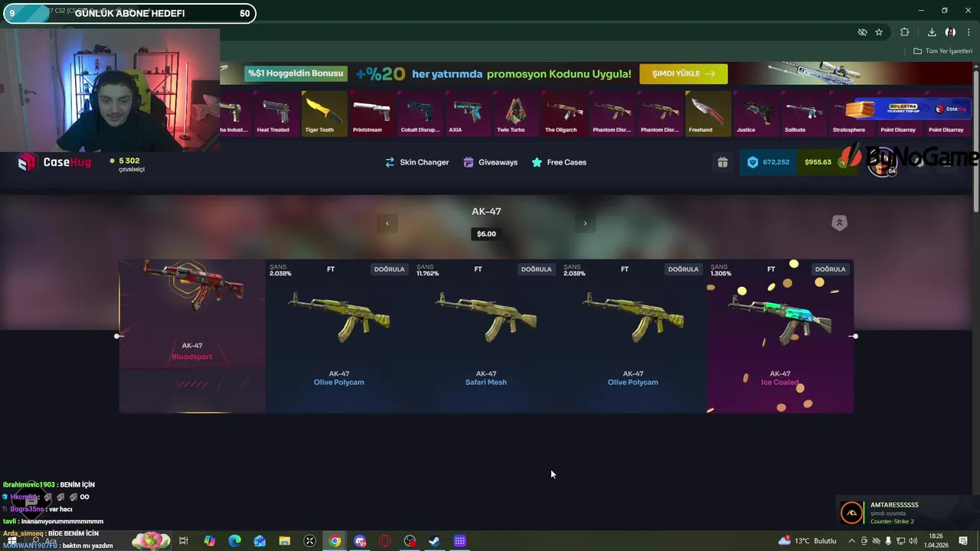Click the crossed-eye tracking icon in address bar
The width and height of the screenshot is (980, 551).
click(862, 32)
